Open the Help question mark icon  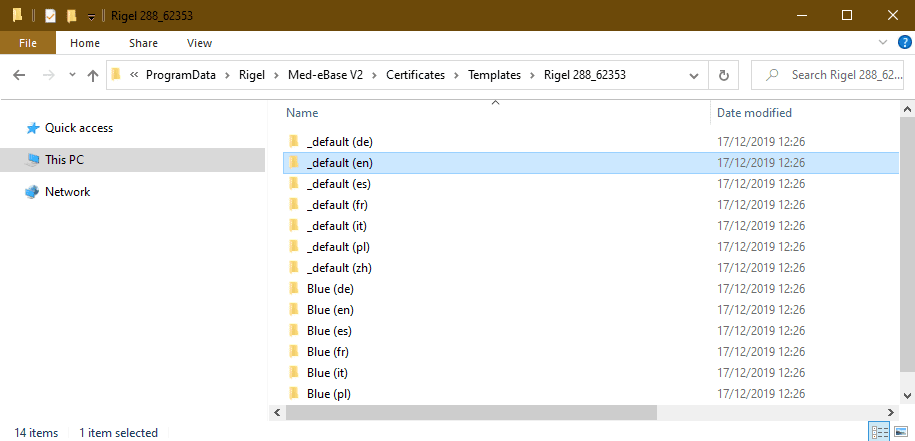point(901,43)
